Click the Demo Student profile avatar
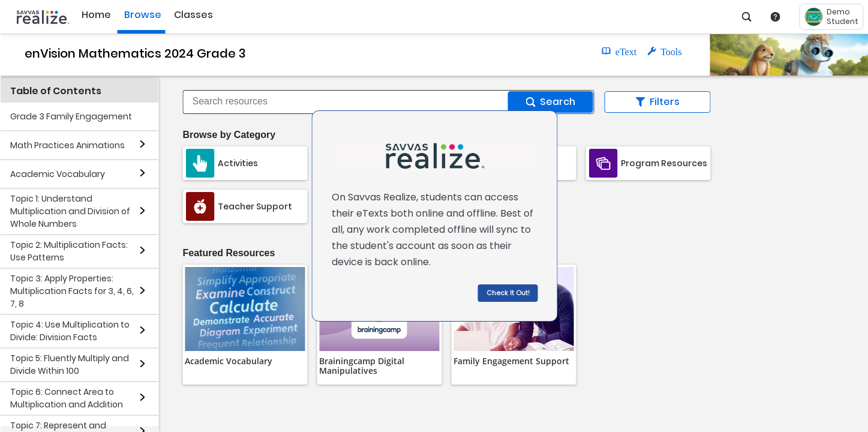The image size is (868, 432). [813, 17]
